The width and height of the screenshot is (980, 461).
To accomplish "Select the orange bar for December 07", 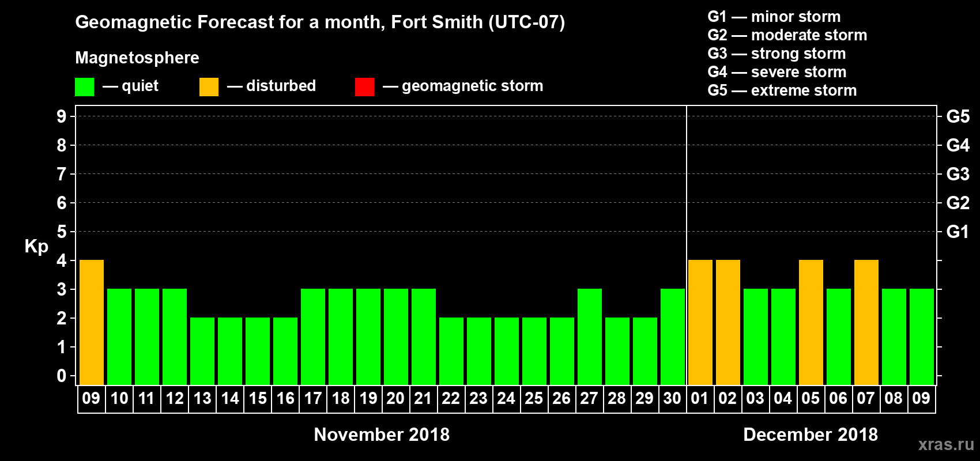I will click(x=866, y=322).
